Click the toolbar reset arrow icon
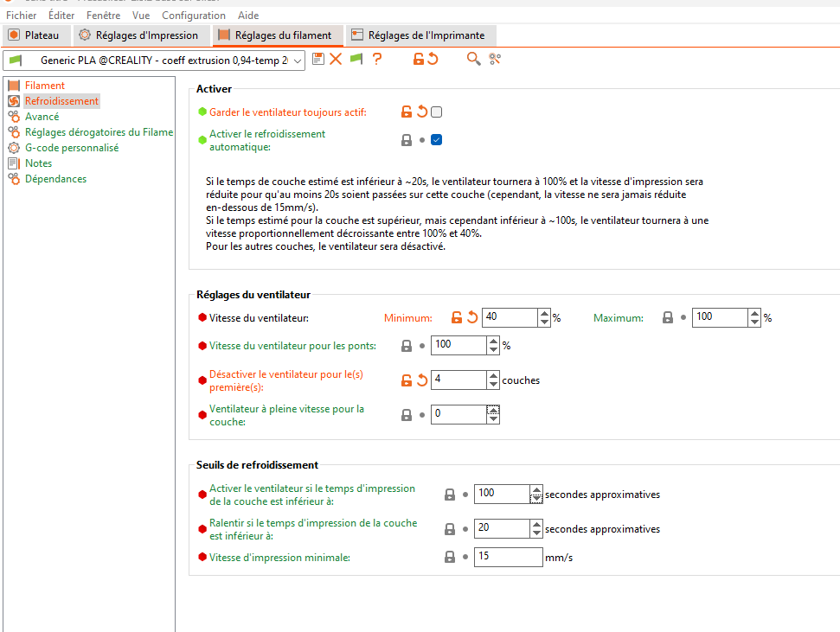The width and height of the screenshot is (840, 632). point(433,59)
